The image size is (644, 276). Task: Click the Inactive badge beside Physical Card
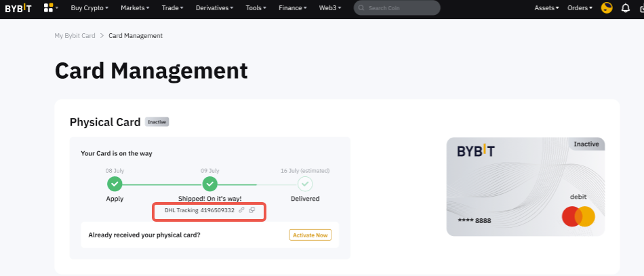157,122
